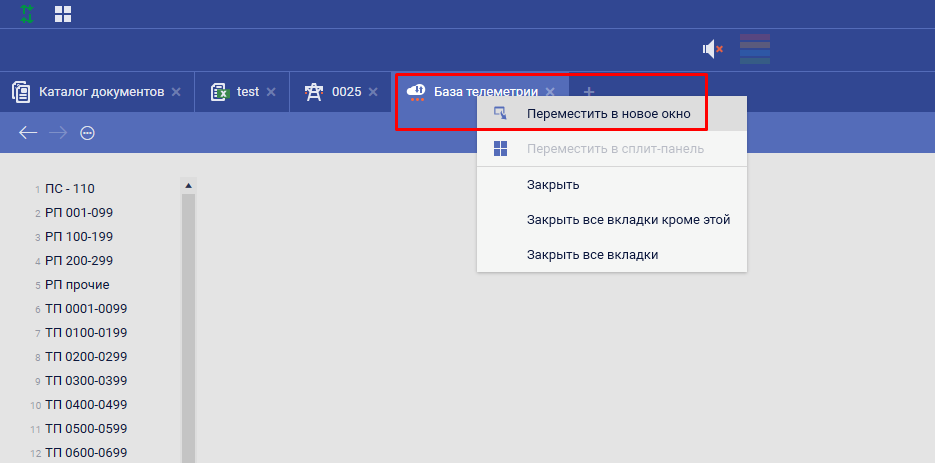
Task: Click the back arrow navigation icon
Action: pos(28,133)
